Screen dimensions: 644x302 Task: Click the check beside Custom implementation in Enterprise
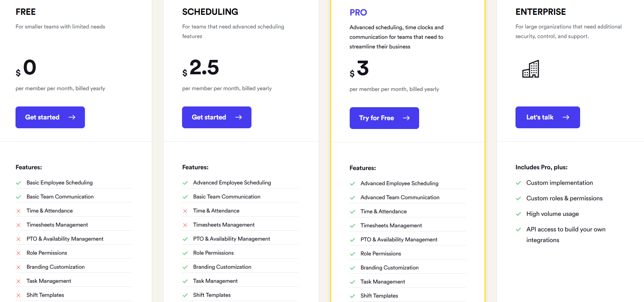[519, 183]
